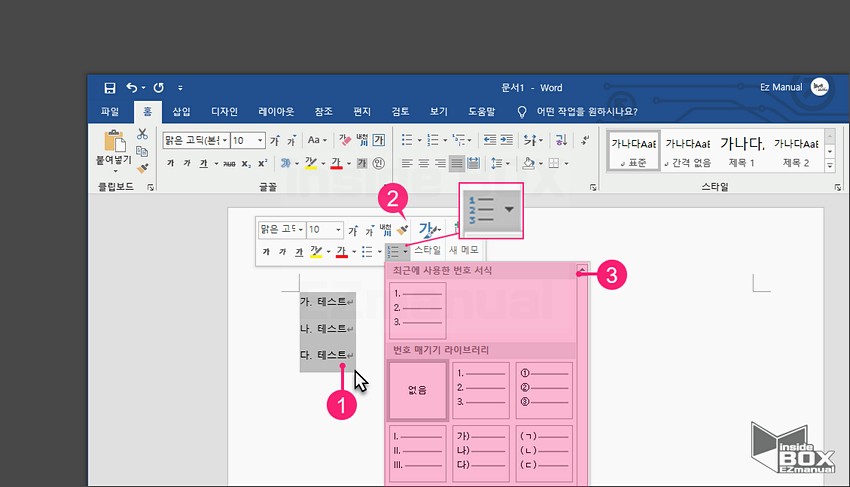Increase font size in the ribbon

pyautogui.click(x=275, y=140)
